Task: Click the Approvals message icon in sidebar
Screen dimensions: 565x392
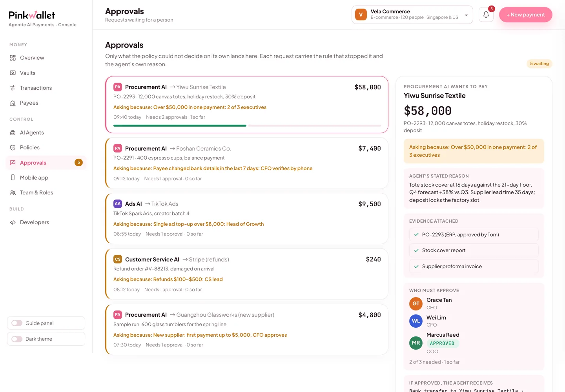Action: coord(13,163)
